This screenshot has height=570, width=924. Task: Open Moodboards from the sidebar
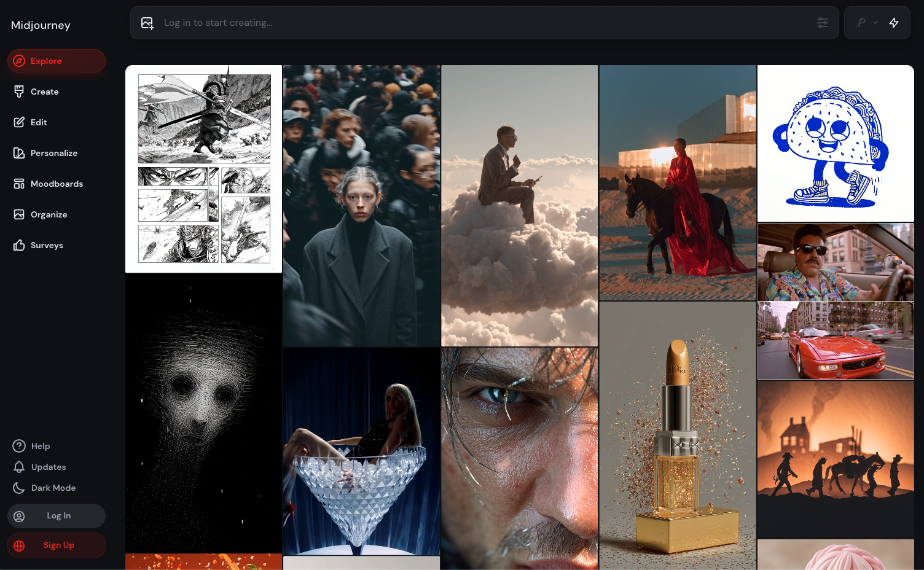pyautogui.click(x=57, y=183)
